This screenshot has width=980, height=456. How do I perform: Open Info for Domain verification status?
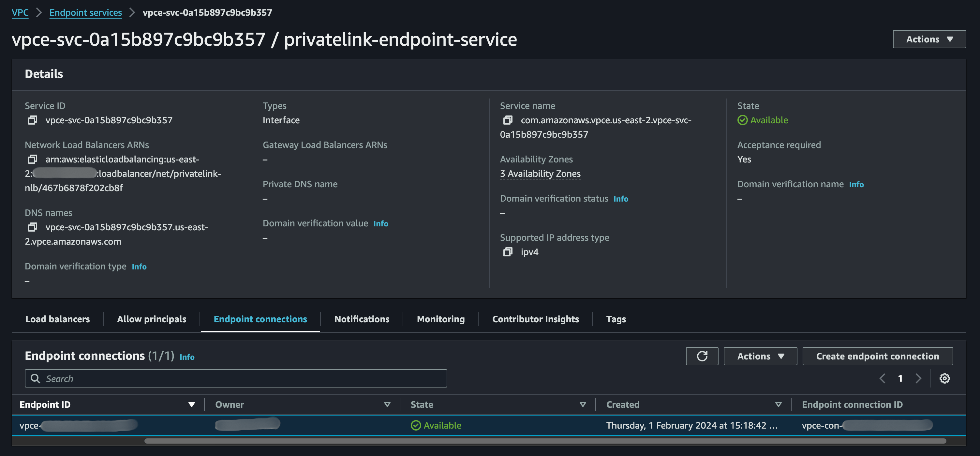621,199
